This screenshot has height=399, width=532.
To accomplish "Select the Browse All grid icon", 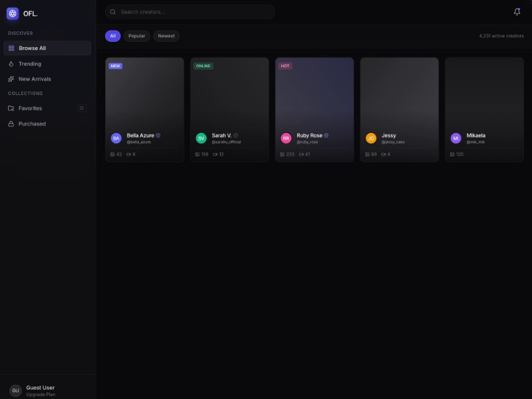I will (11, 47).
